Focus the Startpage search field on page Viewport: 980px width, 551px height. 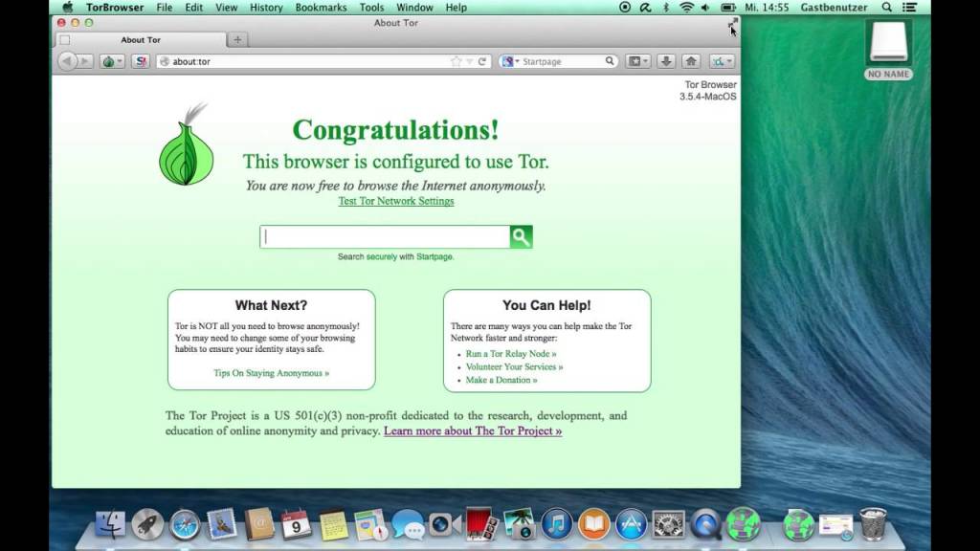[385, 237]
